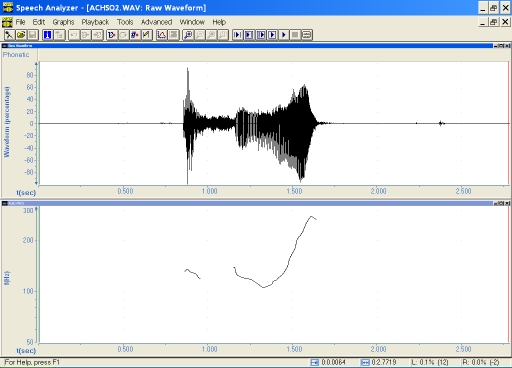Click the hash symbol icon with red dot

point(135,35)
